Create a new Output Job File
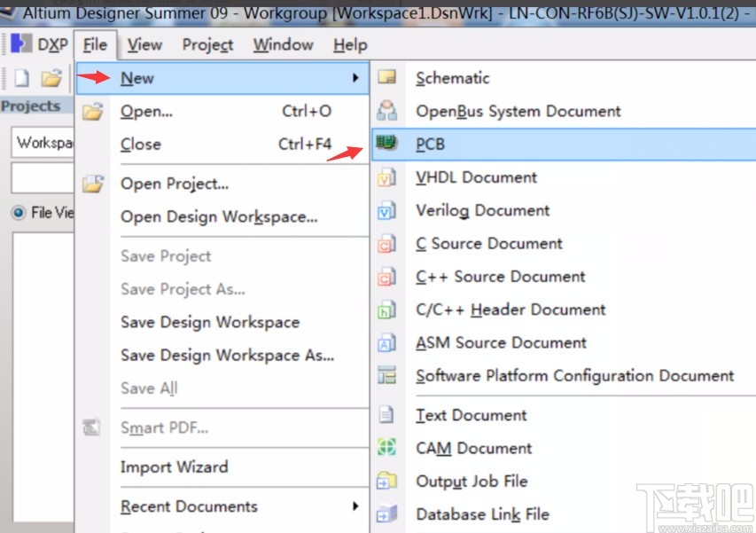Viewport: 756px width, 533px height. point(564,481)
